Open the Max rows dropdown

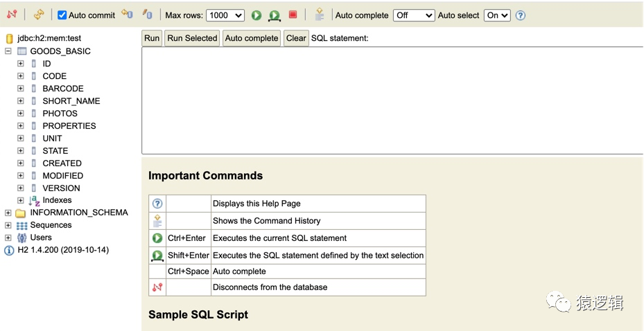coord(226,15)
